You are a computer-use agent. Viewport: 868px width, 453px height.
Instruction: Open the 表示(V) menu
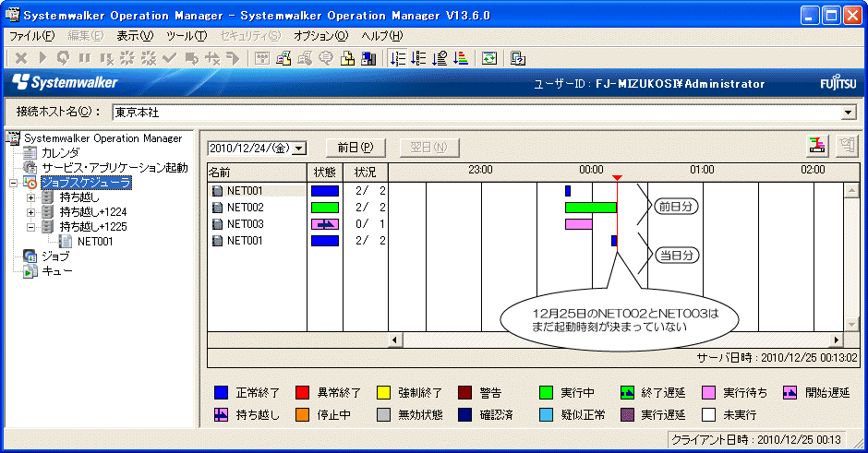(135, 36)
